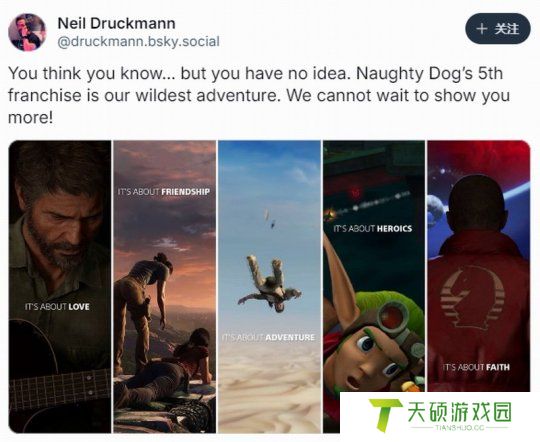Open the 'It's About Heroics' image panel
Viewport: 540px width, 442px height.
[x=374, y=266]
